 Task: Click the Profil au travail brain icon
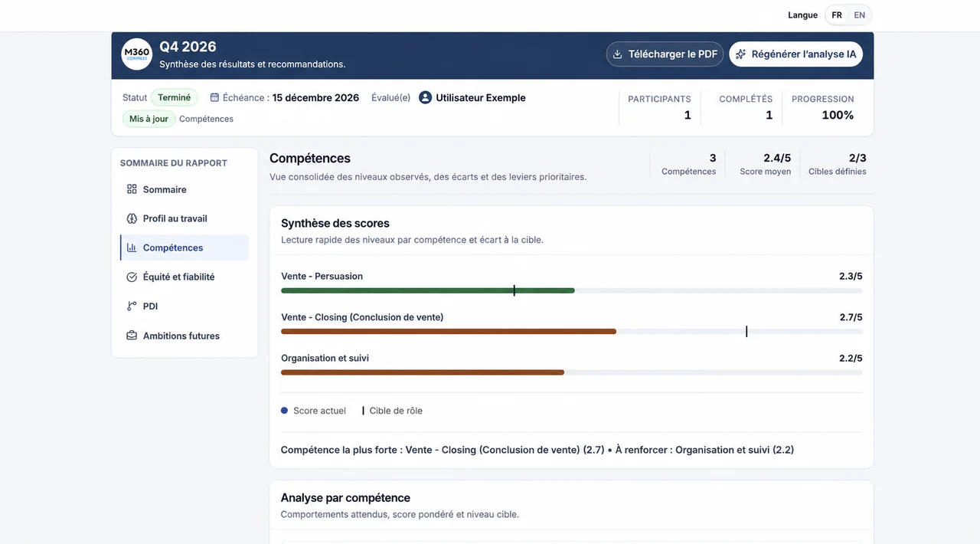132,218
